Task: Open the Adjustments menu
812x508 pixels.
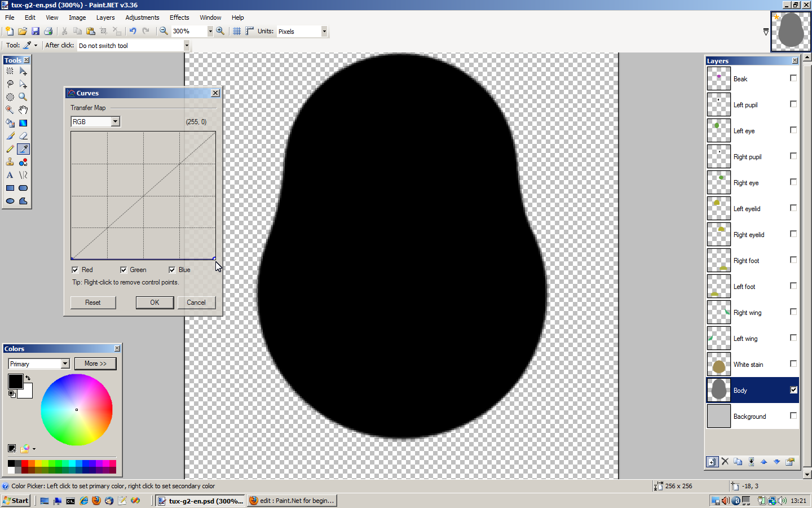Action: (x=142, y=17)
